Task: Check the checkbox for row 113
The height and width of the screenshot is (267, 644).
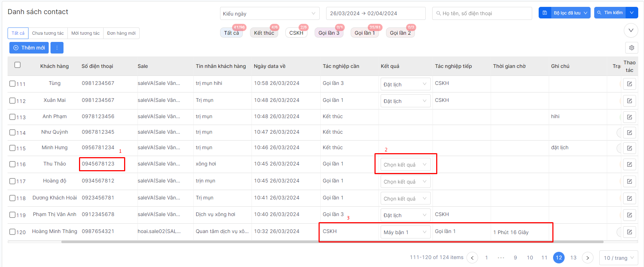Action: click(12, 117)
